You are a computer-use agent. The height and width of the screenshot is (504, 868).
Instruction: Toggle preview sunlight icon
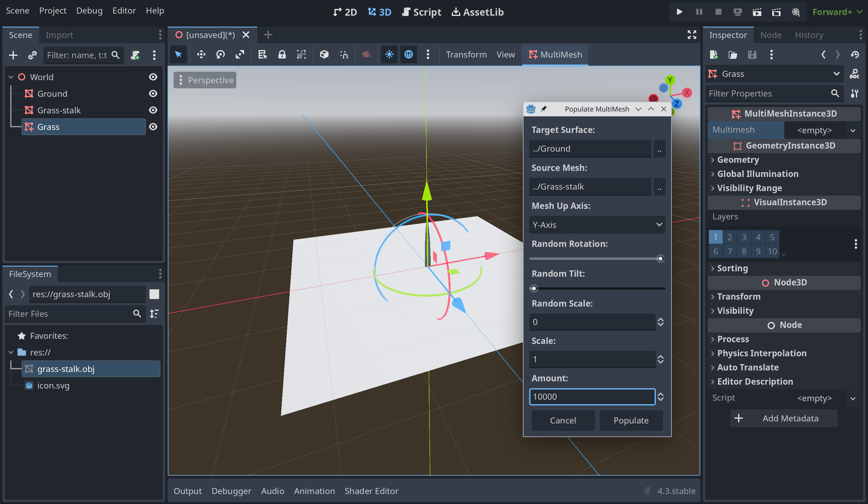click(389, 55)
